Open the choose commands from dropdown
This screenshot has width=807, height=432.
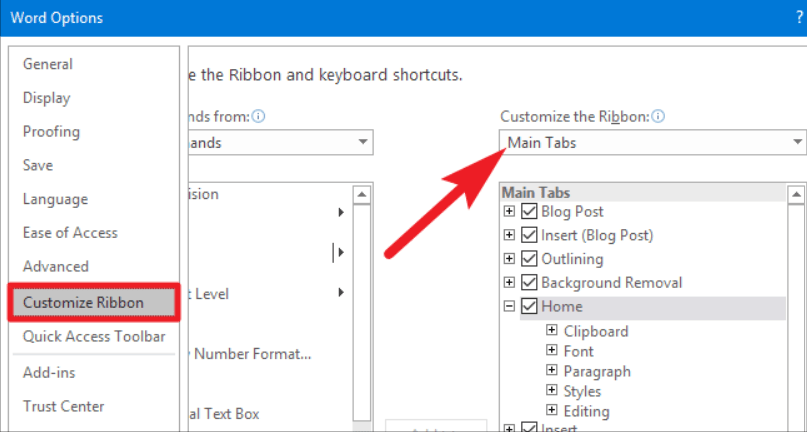(x=281, y=142)
